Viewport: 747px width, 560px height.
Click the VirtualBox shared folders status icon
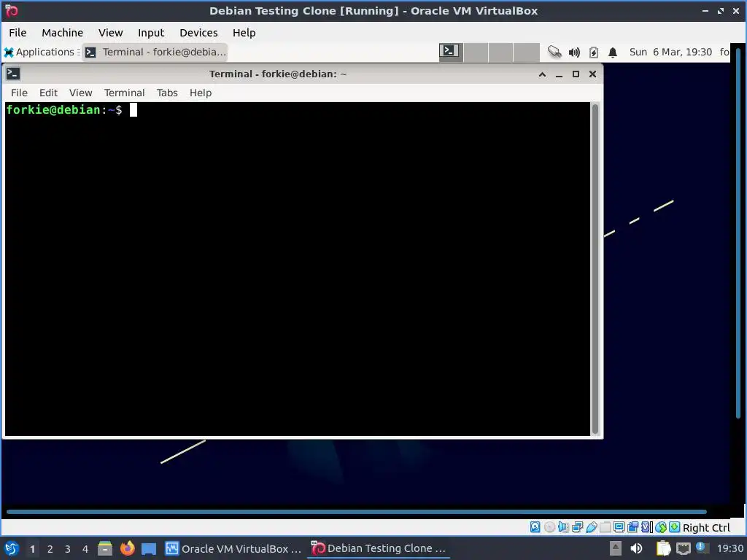(605, 527)
